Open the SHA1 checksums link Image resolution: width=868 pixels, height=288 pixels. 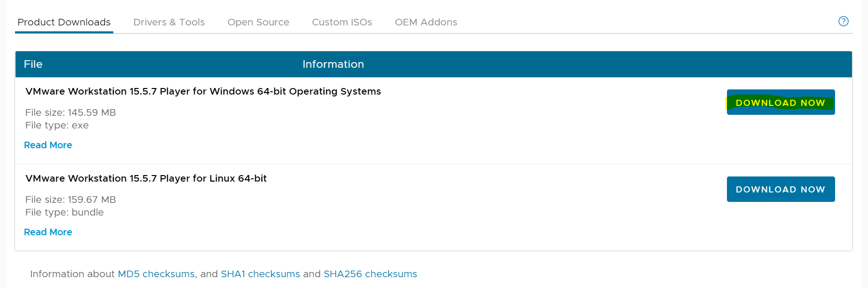pos(260,274)
